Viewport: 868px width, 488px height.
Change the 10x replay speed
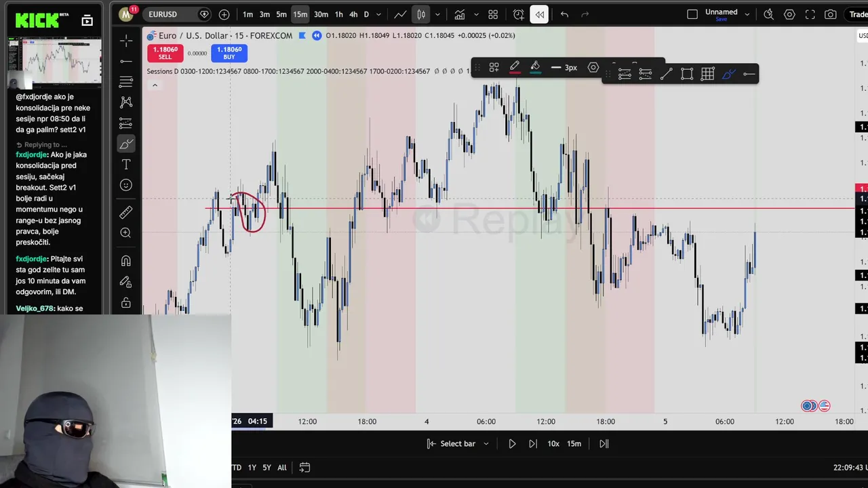point(553,444)
